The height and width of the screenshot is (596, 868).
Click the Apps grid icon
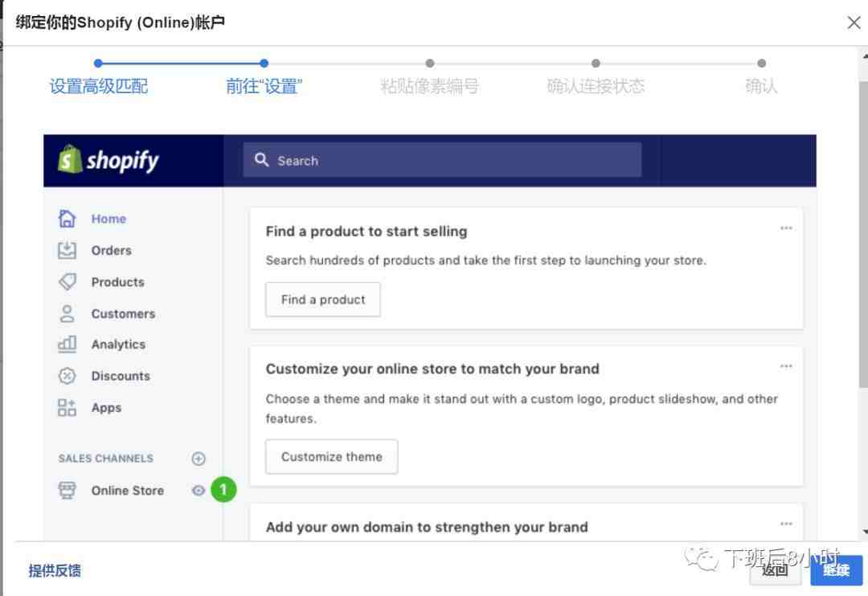coord(68,408)
